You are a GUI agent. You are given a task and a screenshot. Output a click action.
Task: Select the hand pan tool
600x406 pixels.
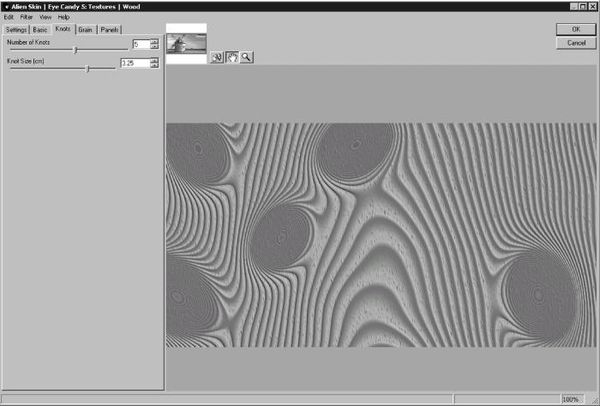click(231, 58)
